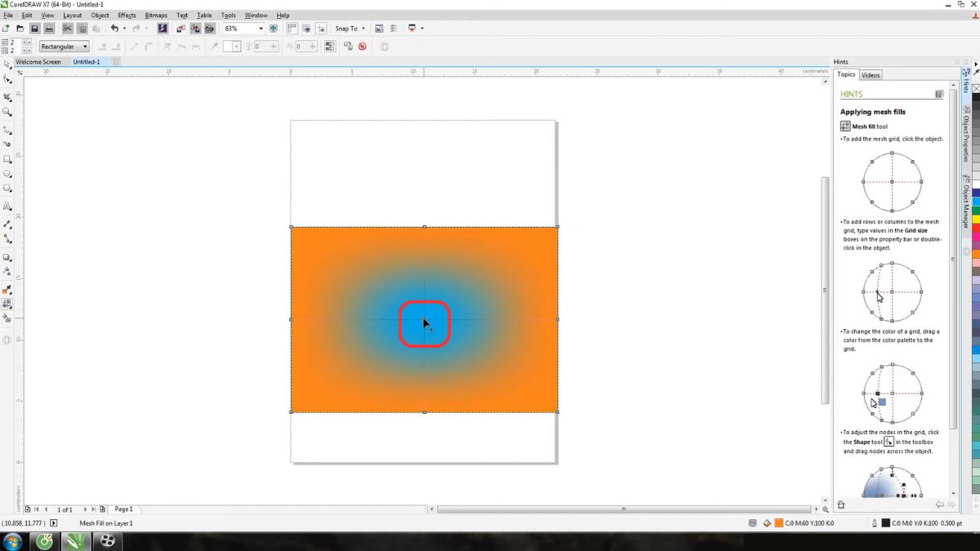Open the Effects menu

127,16
